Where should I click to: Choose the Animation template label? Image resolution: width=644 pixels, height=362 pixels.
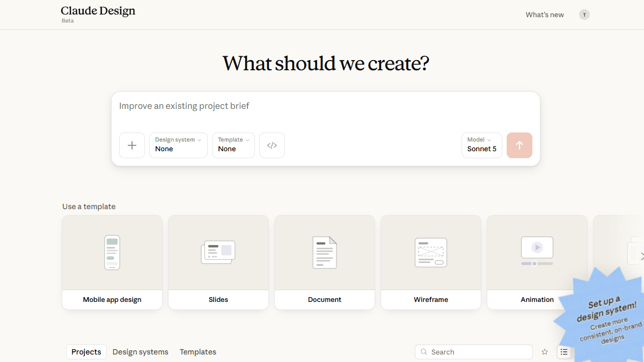[x=537, y=300]
